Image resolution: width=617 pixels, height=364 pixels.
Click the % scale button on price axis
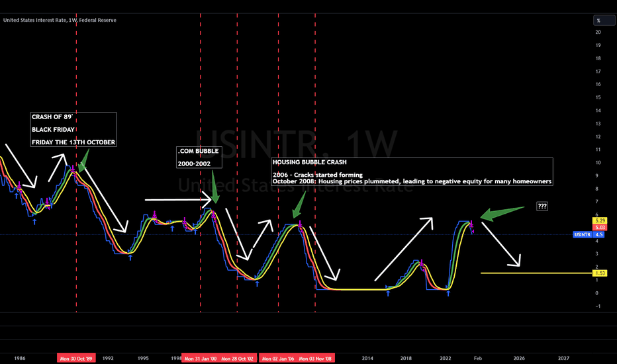pyautogui.click(x=604, y=21)
